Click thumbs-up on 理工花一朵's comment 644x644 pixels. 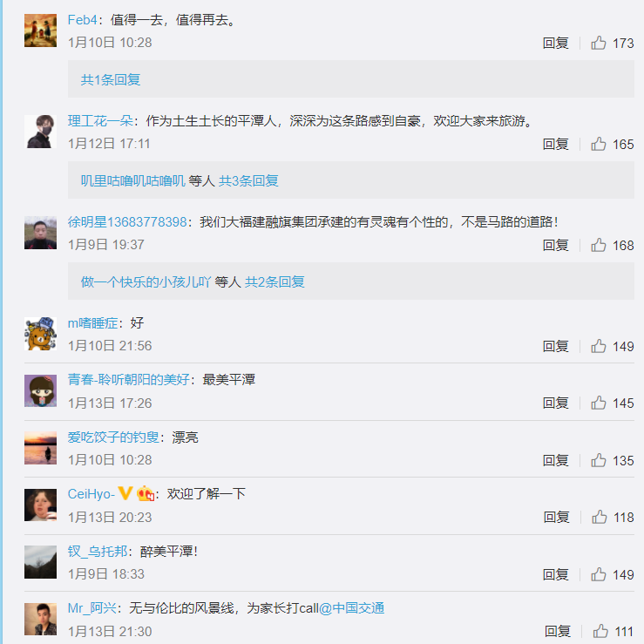pyautogui.click(x=599, y=144)
